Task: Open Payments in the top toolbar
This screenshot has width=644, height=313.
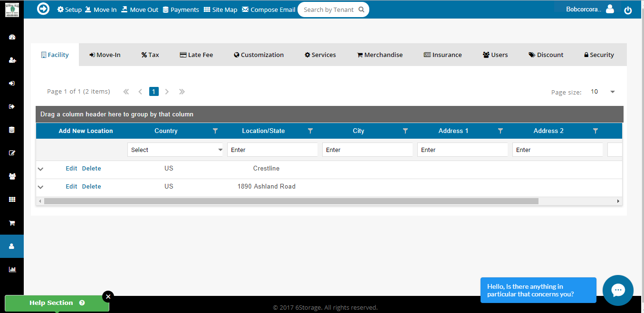Action: click(181, 9)
